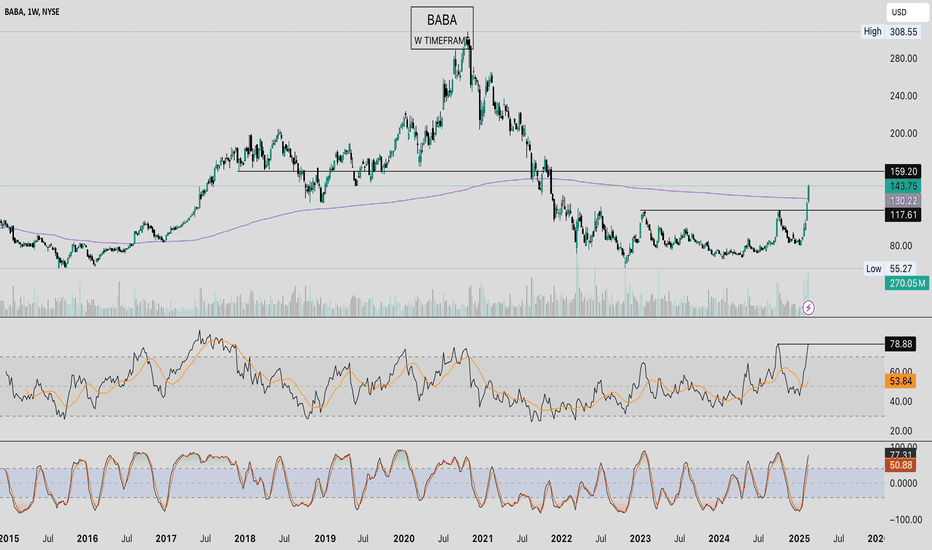
Task: Click the 40.00 RSI axis label
Action: point(900,401)
